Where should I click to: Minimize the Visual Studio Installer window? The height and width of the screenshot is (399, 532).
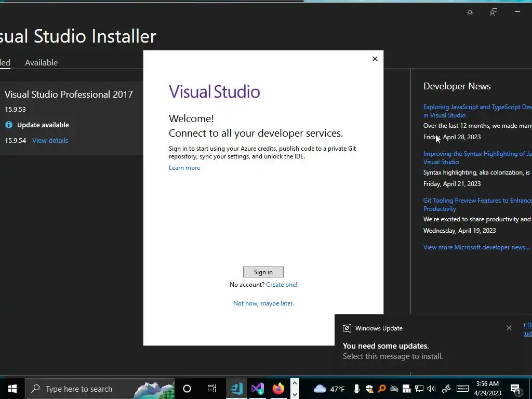(x=517, y=12)
